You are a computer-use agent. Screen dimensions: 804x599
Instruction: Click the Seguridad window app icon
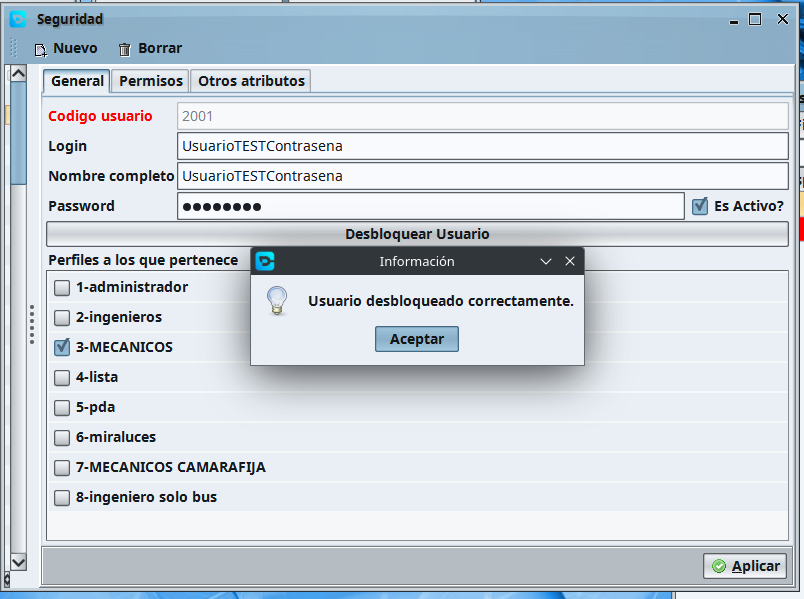[18, 19]
